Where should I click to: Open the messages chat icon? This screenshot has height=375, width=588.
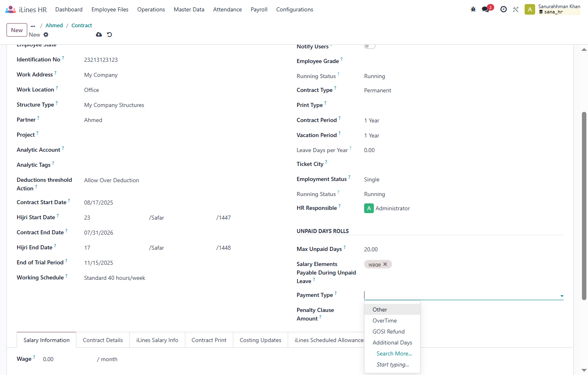486,9
